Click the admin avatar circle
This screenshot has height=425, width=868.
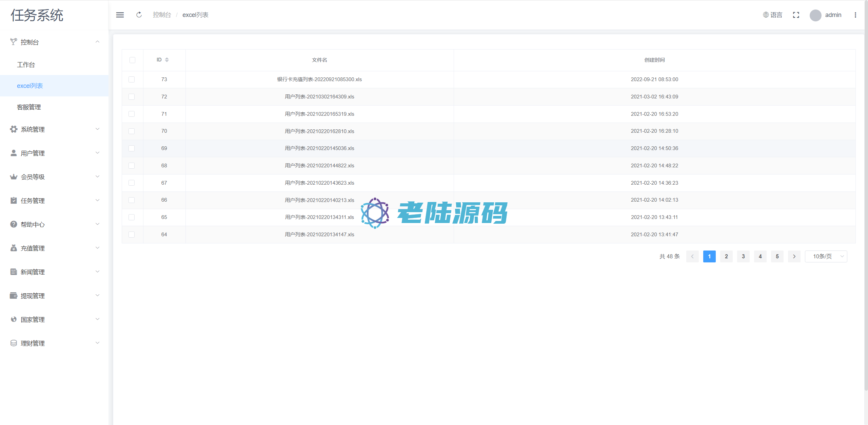click(815, 15)
